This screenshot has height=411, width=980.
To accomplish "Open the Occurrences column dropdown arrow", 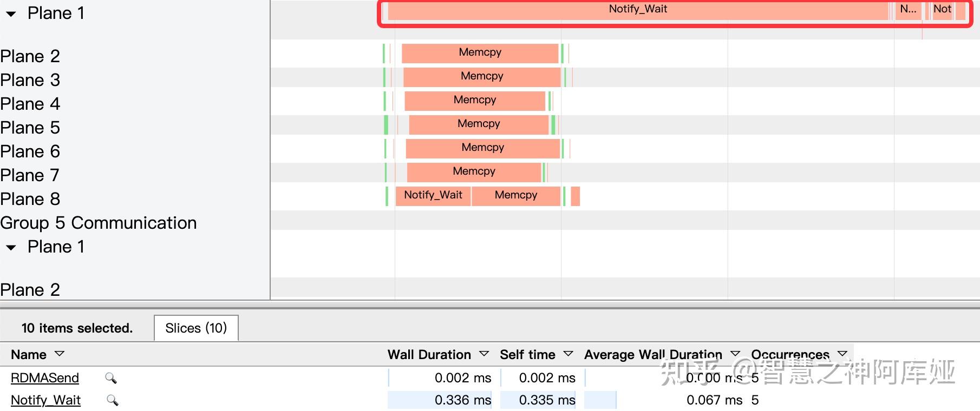I will click(x=842, y=354).
